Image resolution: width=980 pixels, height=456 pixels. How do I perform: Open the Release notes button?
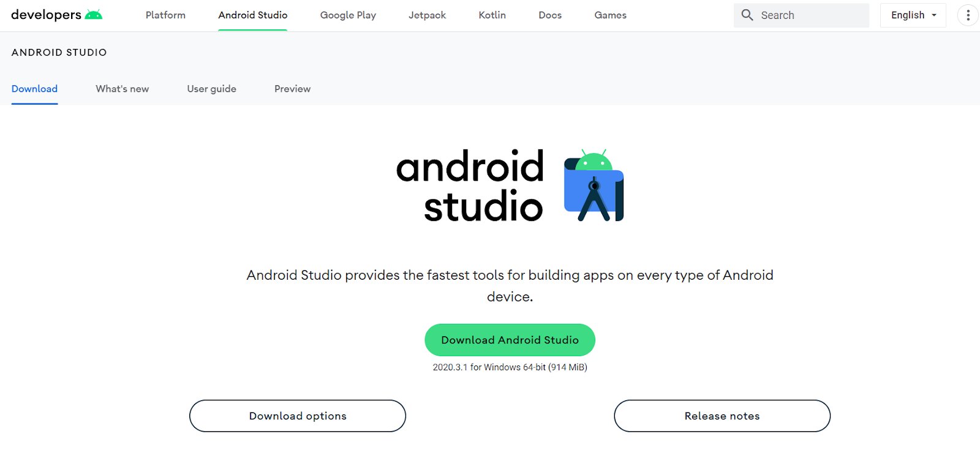point(722,416)
